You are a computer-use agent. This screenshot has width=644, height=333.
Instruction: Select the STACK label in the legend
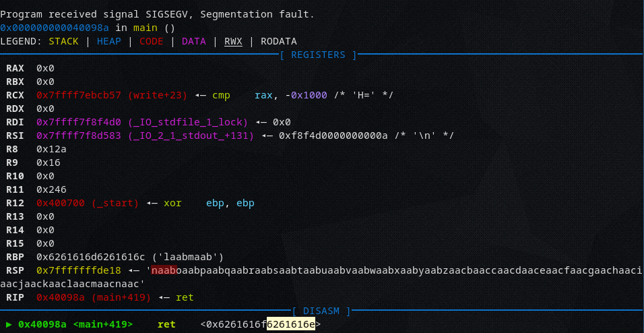pyautogui.click(x=64, y=41)
